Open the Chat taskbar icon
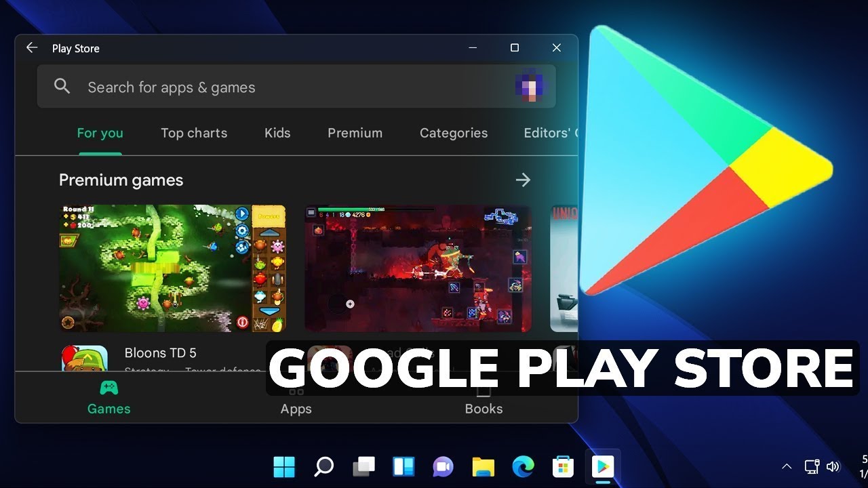868x488 pixels. [x=443, y=466]
